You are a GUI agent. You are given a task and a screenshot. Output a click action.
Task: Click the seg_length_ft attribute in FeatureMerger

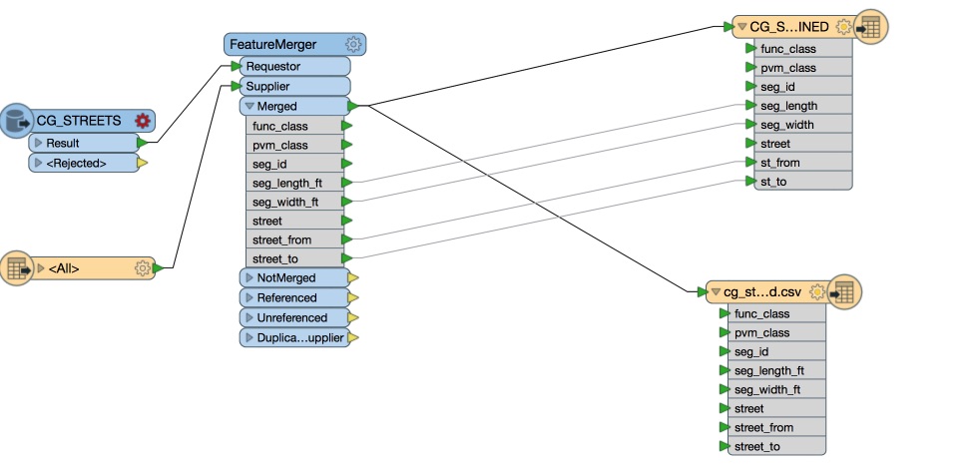pos(293,183)
